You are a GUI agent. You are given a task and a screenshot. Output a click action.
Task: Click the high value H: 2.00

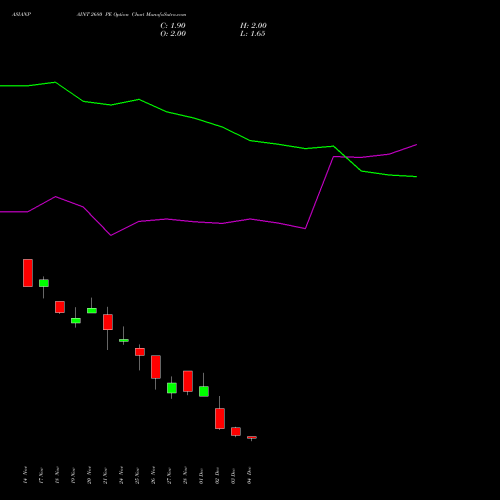[253, 26]
